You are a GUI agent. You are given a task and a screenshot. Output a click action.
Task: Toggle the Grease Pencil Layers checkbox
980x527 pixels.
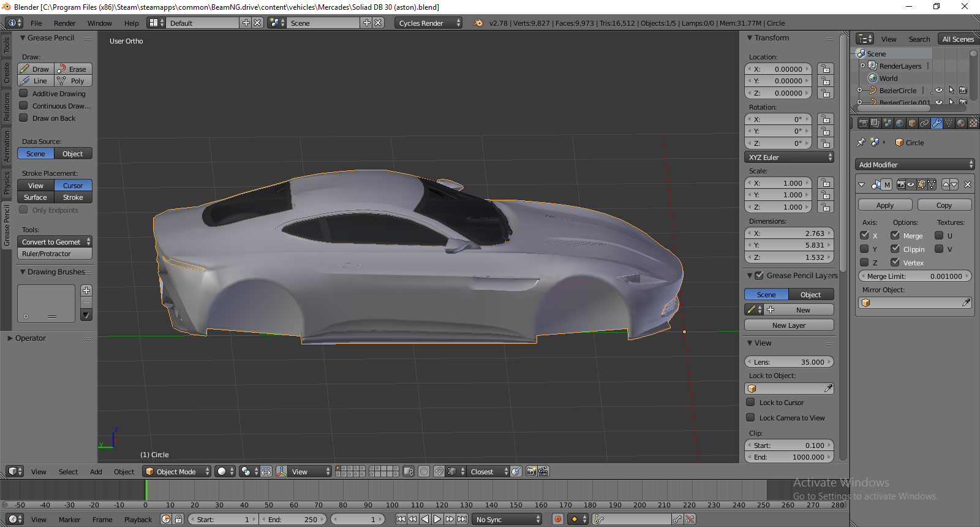click(759, 276)
